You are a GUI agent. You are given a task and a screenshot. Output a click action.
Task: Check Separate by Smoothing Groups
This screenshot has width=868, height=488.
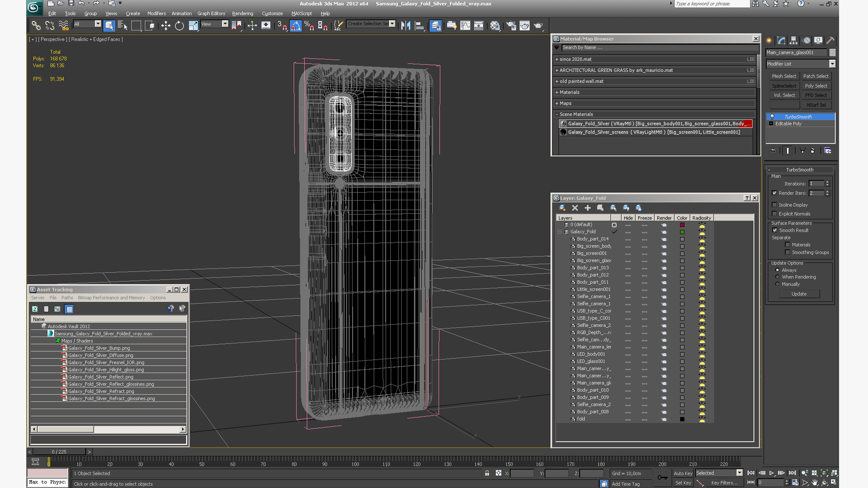[787, 252]
